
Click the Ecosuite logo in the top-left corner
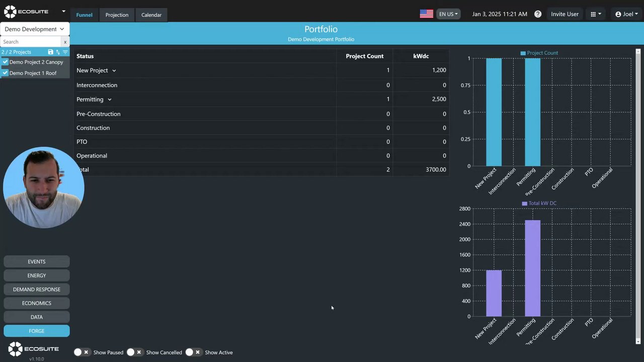pos(26,11)
